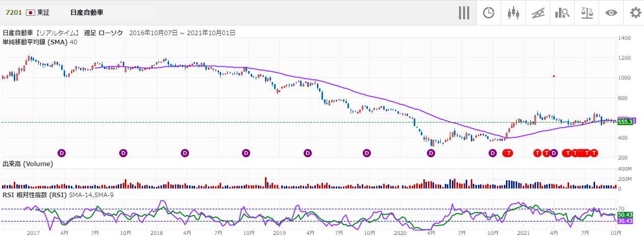Image resolution: width=644 pixels, height=240 pixels.
Task: Click the D dividend marker near April 2018
Action: pos(185,152)
